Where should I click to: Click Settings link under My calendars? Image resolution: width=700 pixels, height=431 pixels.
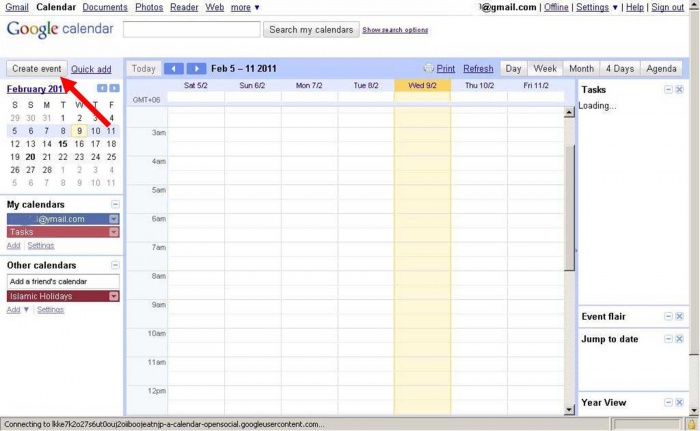click(41, 246)
